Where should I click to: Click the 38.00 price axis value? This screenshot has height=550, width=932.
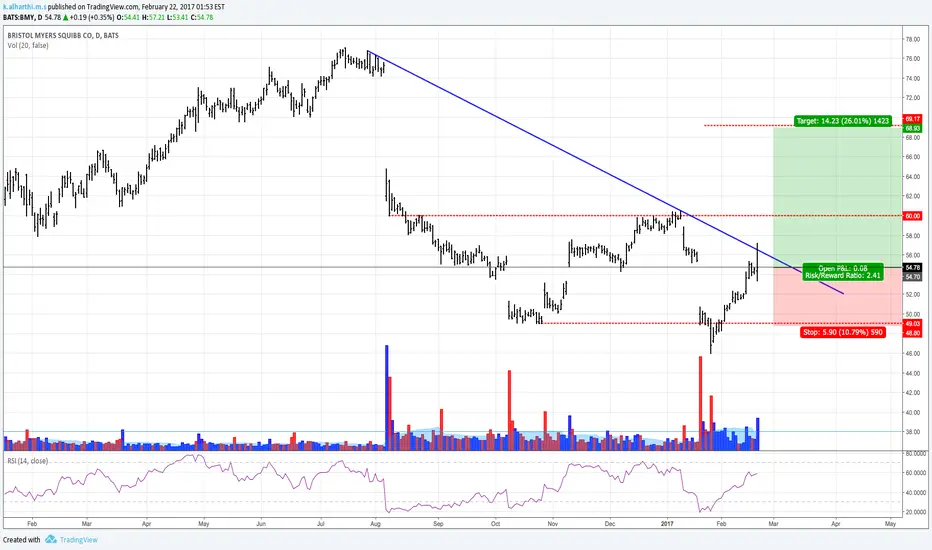(x=912, y=432)
